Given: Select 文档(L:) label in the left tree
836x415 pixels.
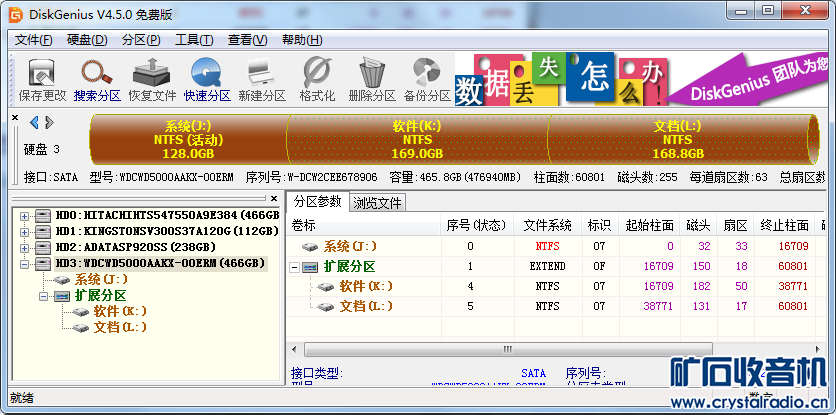Looking at the screenshot, I should tap(120, 328).
